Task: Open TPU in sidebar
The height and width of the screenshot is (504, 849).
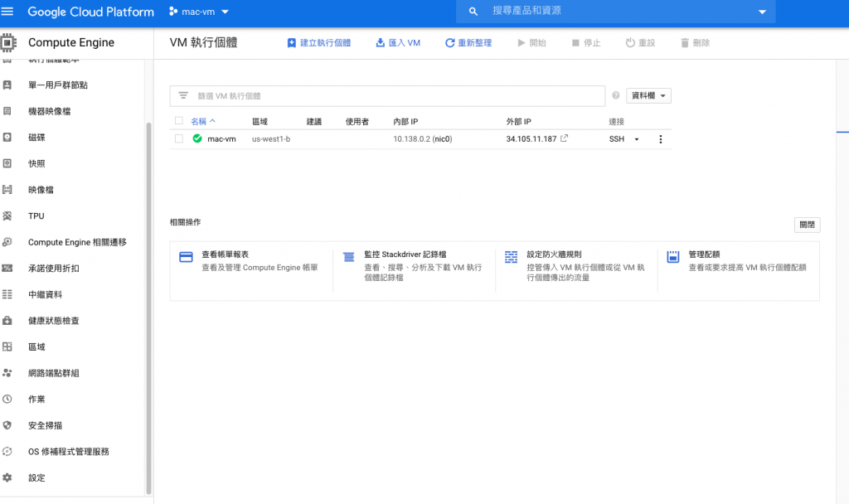Action: pyautogui.click(x=36, y=216)
